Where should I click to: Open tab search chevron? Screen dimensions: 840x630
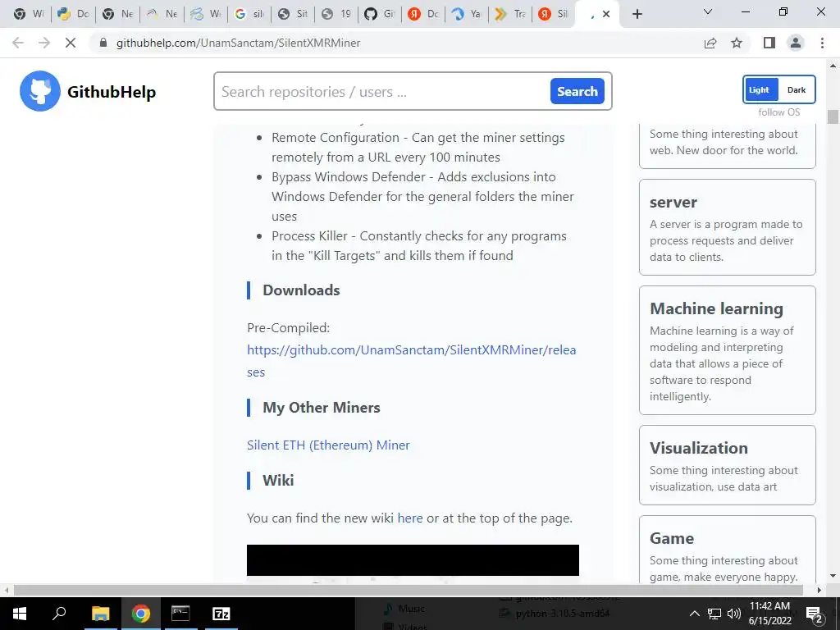tap(708, 11)
